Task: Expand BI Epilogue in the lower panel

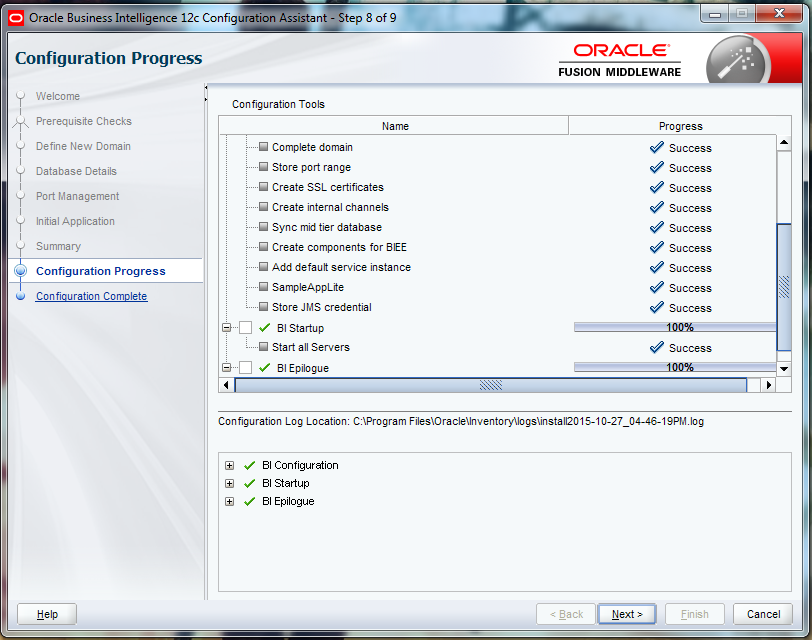Action: (229, 502)
